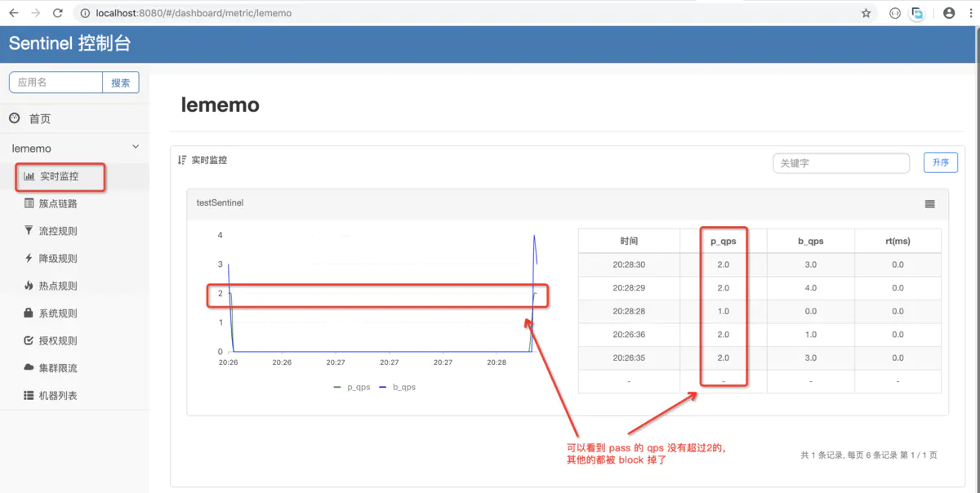
Task: Click the sort icon beside 实时监控 header
Action: [182, 160]
